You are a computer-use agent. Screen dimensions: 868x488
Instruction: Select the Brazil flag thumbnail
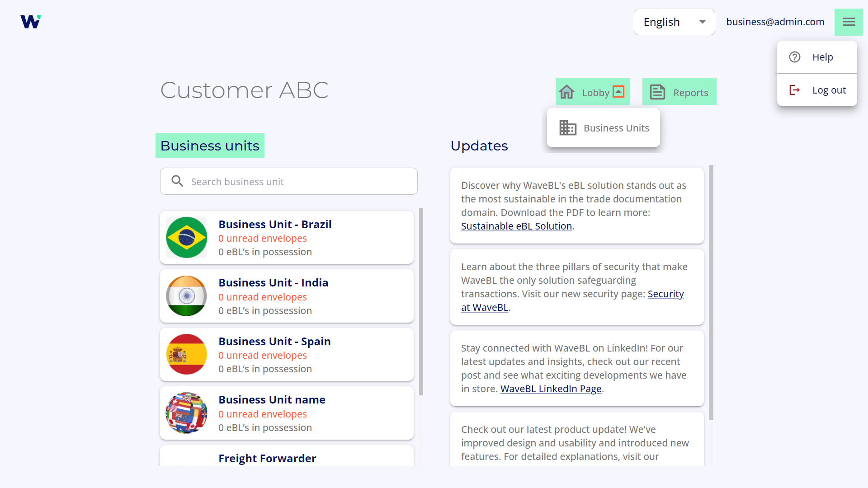(x=187, y=237)
